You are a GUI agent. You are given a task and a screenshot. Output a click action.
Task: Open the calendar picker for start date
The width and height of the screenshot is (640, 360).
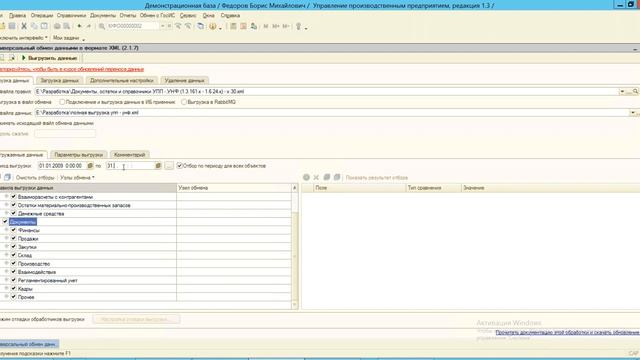(90, 166)
